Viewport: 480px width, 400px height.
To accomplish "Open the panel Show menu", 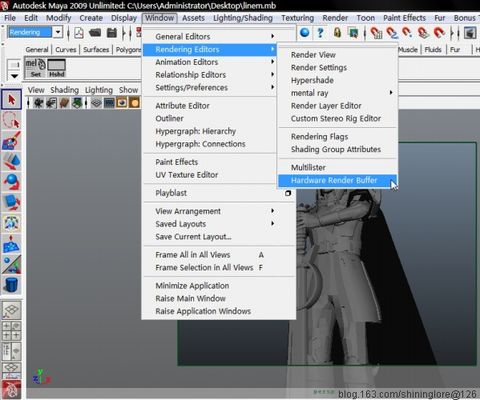I will pyautogui.click(x=128, y=90).
